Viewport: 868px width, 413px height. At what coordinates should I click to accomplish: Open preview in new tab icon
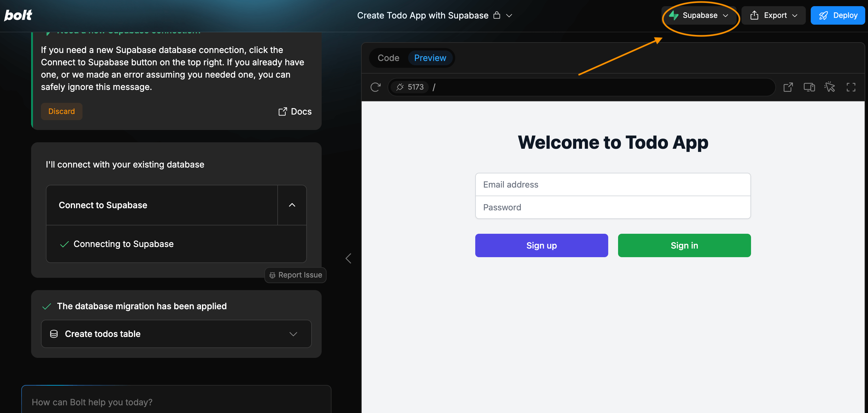[788, 87]
